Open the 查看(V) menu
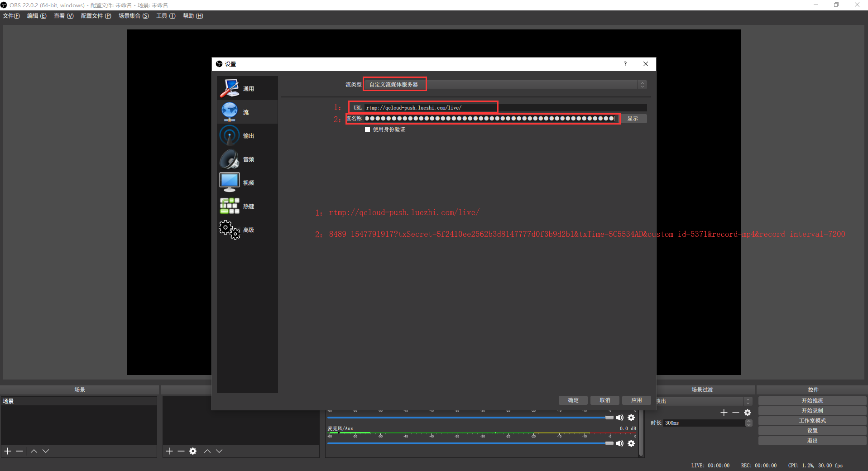The image size is (868, 471). point(63,16)
